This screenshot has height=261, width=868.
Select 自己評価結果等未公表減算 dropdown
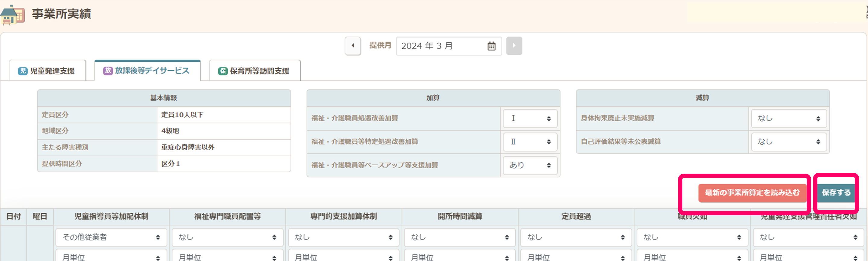[x=788, y=142]
